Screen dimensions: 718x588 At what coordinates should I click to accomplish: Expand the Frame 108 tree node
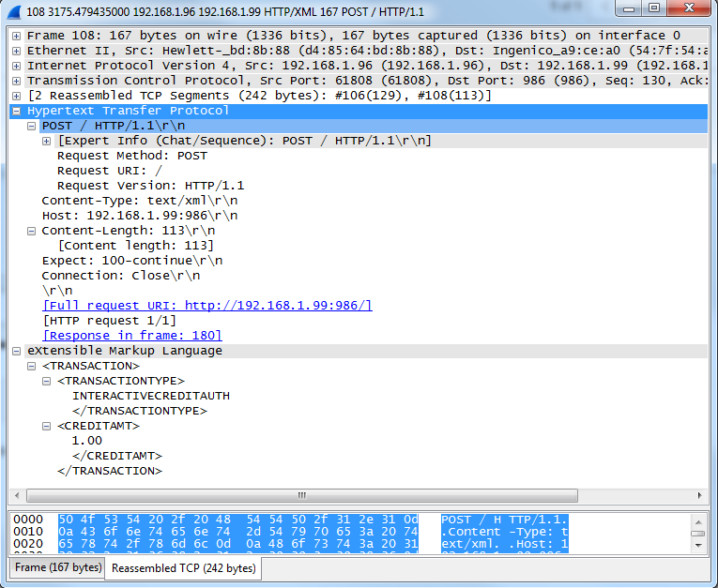click(x=16, y=36)
